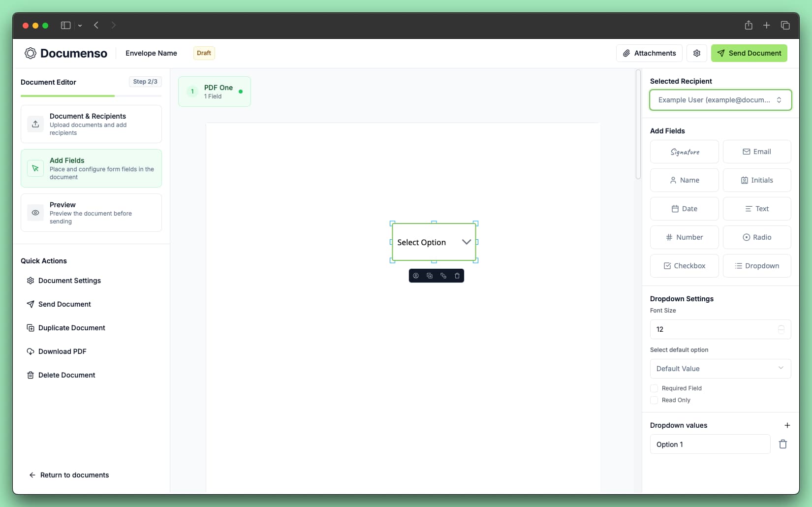The image size is (812, 507).
Task: Open the Select default option dropdown
Action: point(720,368)
